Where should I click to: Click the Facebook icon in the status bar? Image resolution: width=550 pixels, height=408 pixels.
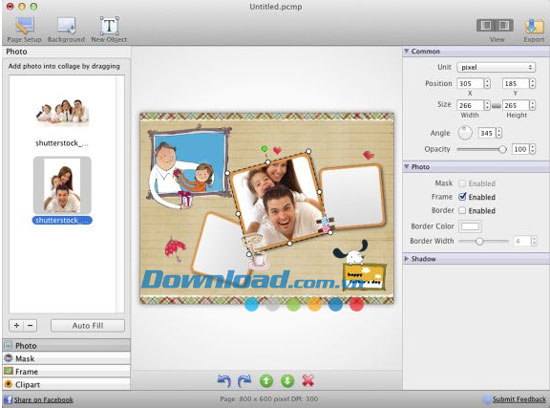[x=8, y=399]
